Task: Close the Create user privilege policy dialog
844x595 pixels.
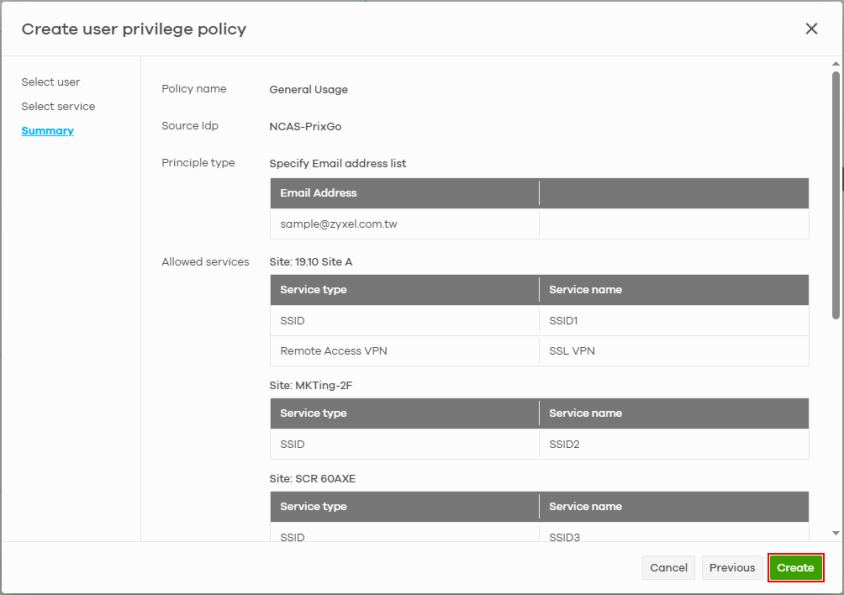Action: pos(811,29)
